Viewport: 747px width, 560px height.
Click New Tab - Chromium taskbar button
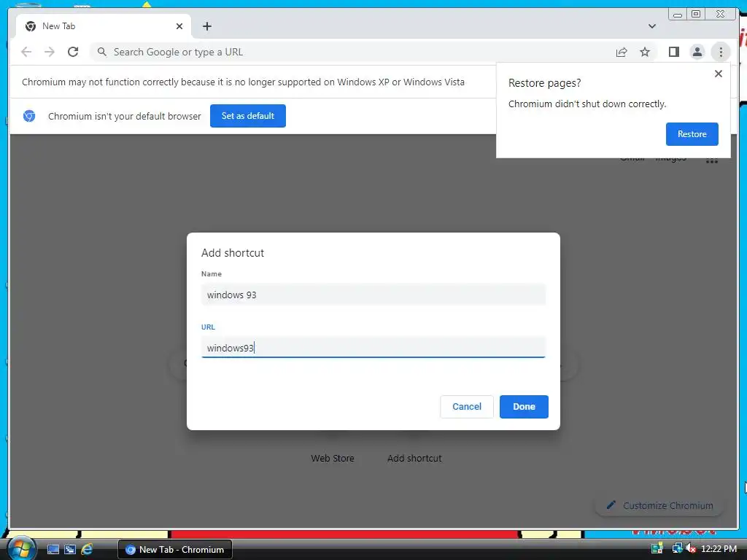(x=175, y=549)
